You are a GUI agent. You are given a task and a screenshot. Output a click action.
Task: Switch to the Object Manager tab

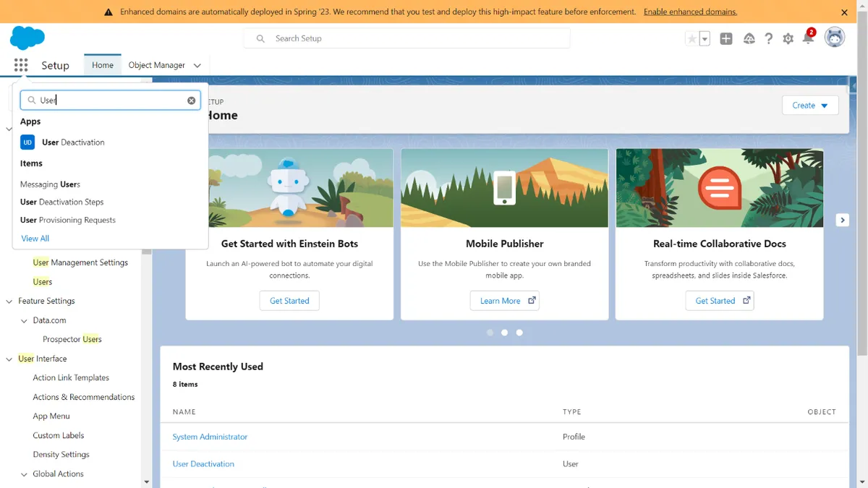(x=157, y=65)
